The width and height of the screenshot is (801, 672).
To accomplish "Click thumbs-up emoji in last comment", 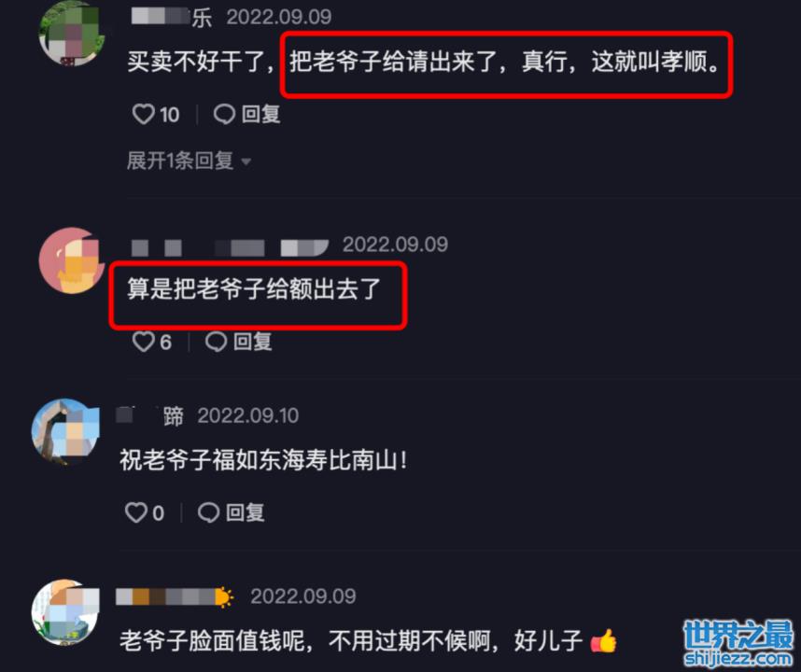I will tap(604, 641).
